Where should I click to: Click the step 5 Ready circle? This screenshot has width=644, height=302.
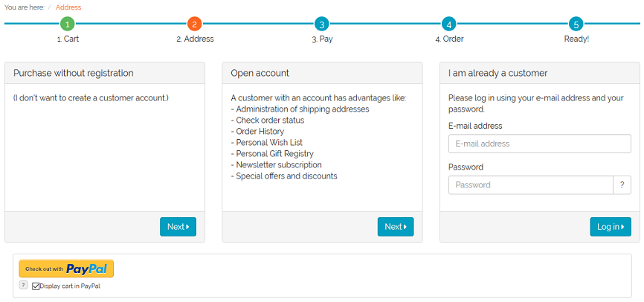(576, 25)
